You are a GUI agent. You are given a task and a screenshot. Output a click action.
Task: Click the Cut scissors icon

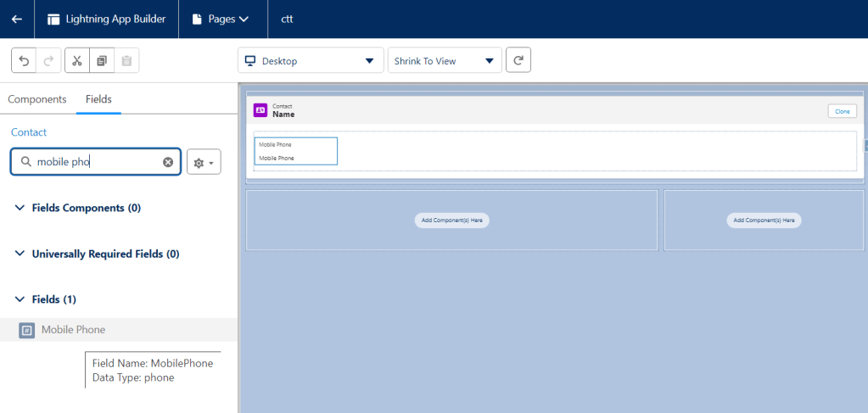76,61
